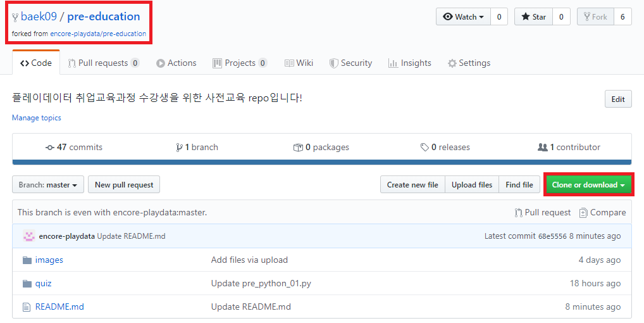Switch to the Code tab
Viewport: 644px width, 323px height.
[36, 63]
